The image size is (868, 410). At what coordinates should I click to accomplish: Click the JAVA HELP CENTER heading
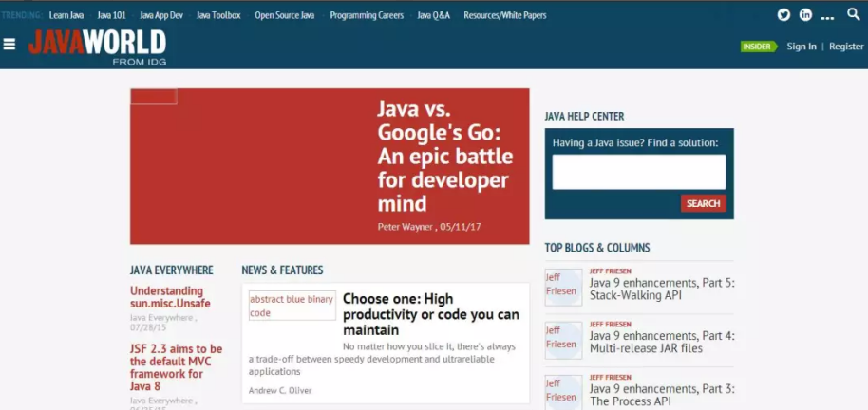click(585, 116)
